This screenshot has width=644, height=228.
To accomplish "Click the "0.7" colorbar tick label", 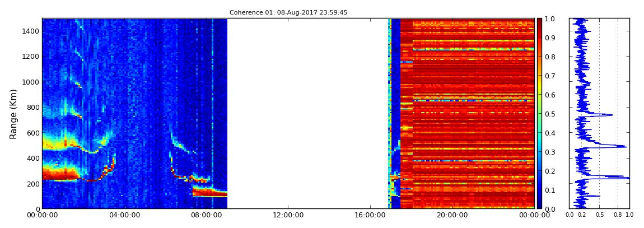I will [550, 76].
